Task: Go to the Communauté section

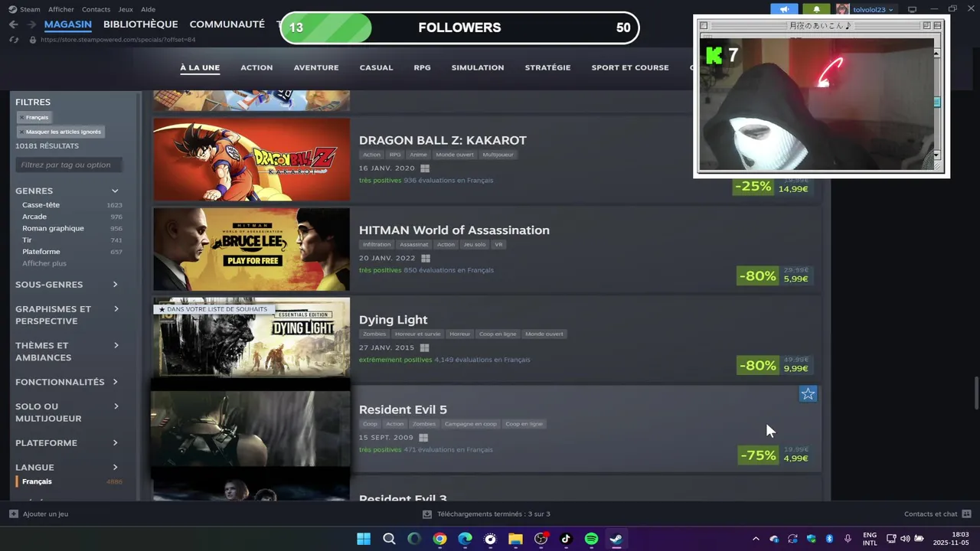Action: coord(227,24)
